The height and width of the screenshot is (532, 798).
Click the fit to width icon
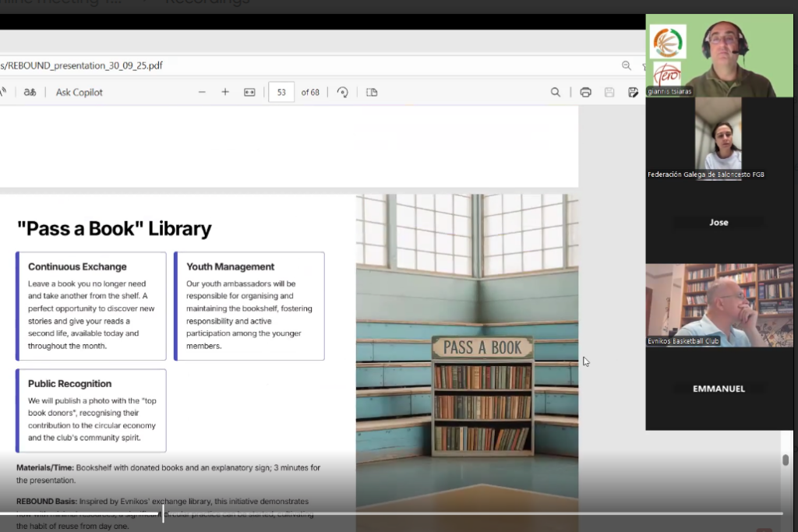pyautogui.click(x=249, y=92)
